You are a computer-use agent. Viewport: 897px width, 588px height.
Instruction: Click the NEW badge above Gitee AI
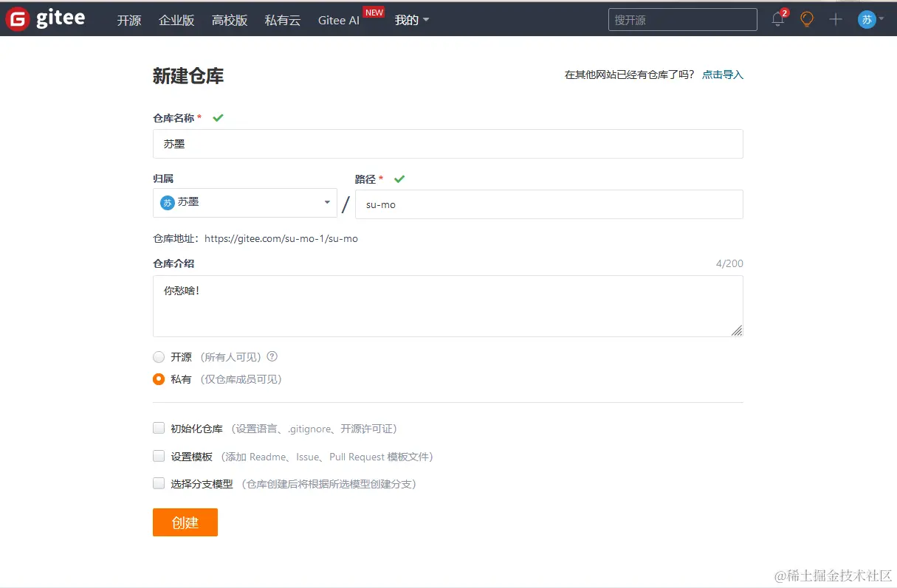374,12
